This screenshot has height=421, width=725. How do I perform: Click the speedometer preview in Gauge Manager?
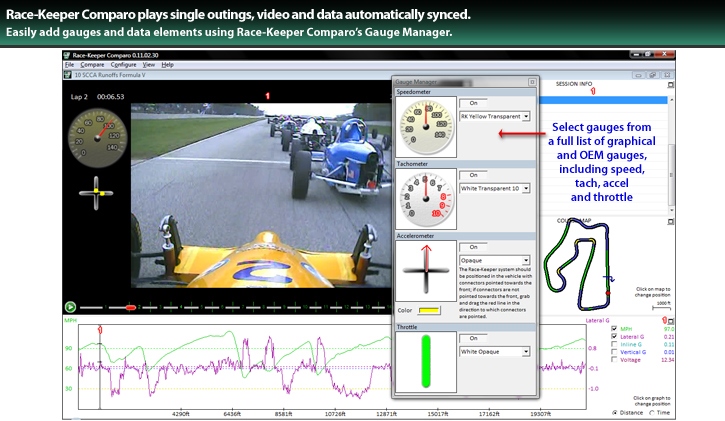[425, 128]
